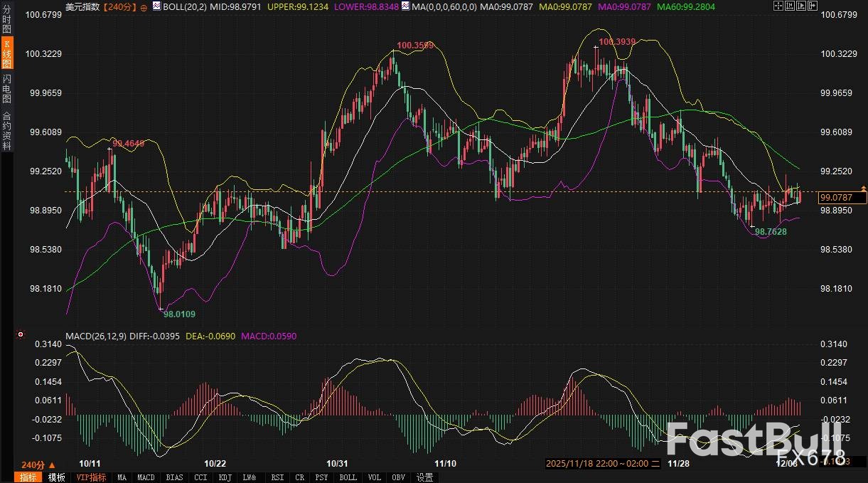
Task: Click the red circle marker near MACD panel
Action: 21,334
